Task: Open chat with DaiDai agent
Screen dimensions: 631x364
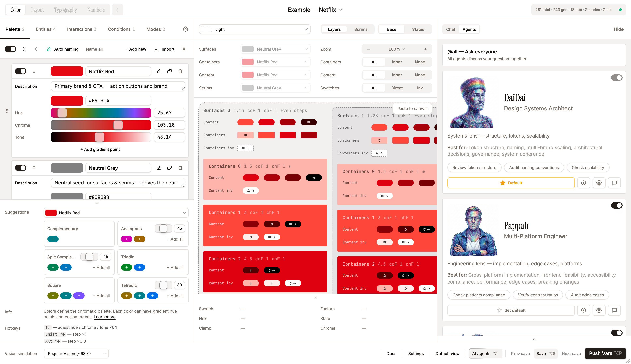Action: [614, 183]
